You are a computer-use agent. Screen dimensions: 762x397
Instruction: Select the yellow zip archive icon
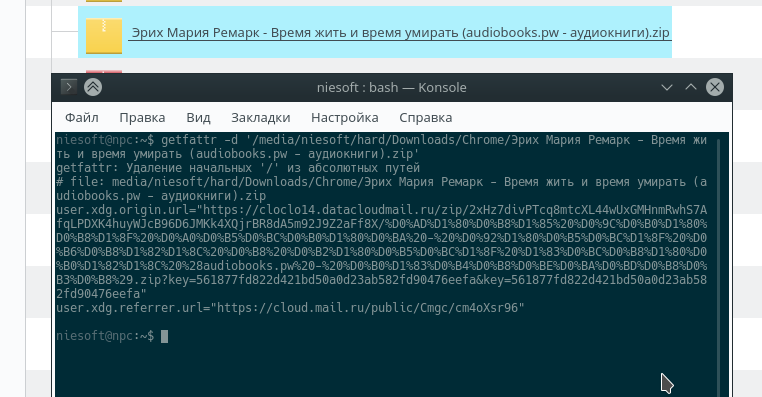pyautogui.click(x=104, y=35)
